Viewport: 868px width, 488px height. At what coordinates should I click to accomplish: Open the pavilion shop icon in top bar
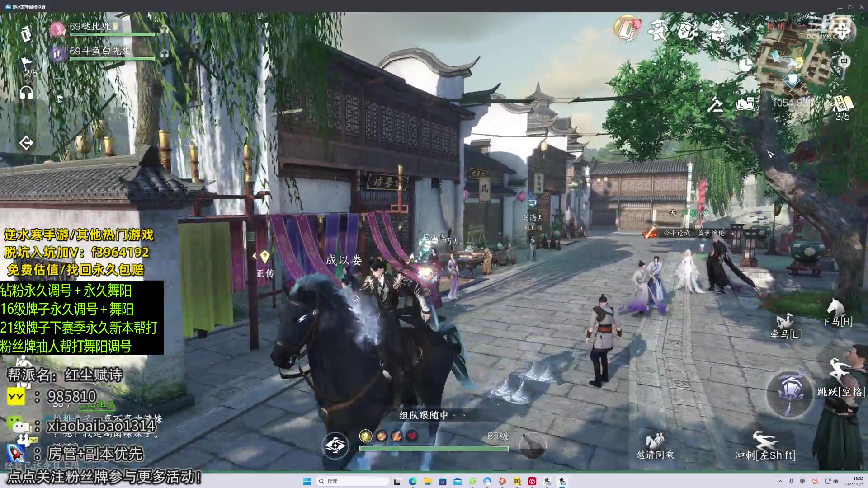tap(717, 30)
